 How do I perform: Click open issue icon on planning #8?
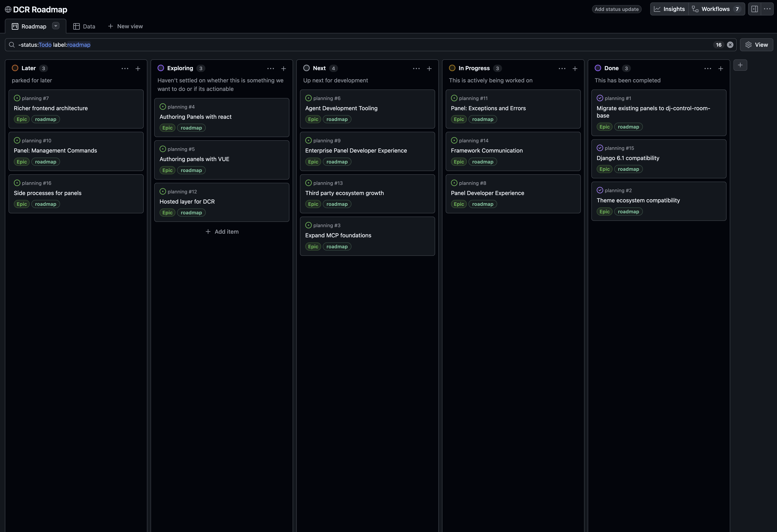tap(454, 183)
